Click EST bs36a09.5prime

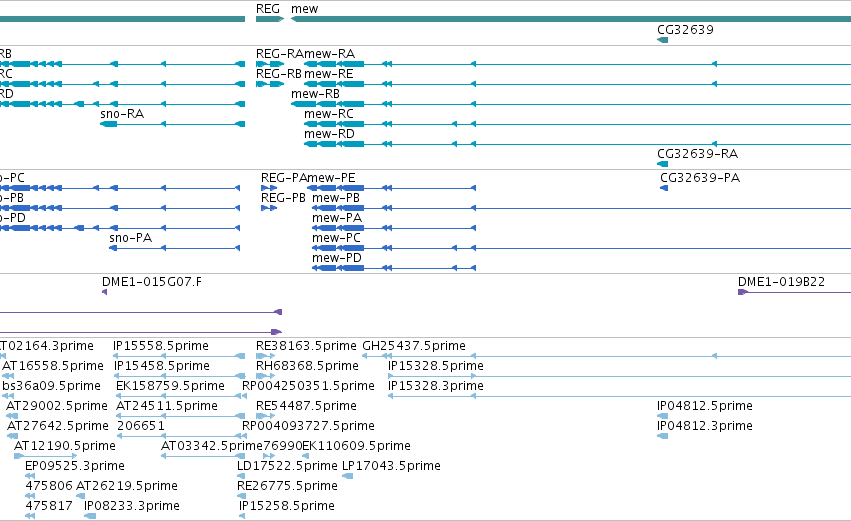(x=52, y=386)
